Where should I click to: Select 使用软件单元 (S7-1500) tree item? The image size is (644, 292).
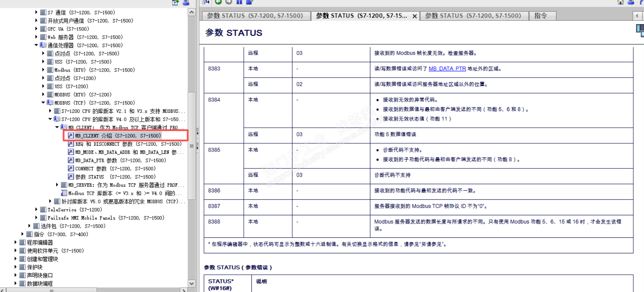point(55,250)
